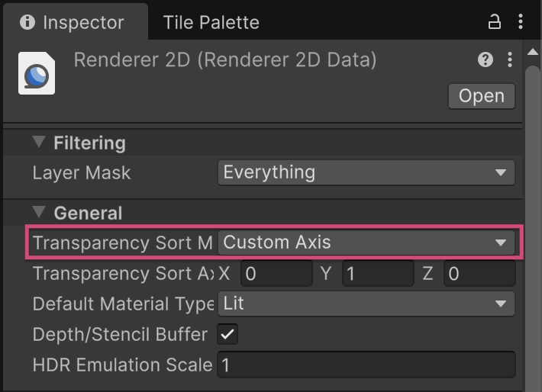Click the Renderer 2D Data asset icon
Image resolution: width=542 pixels, height=392 pixels.
[x=37, y=74]
